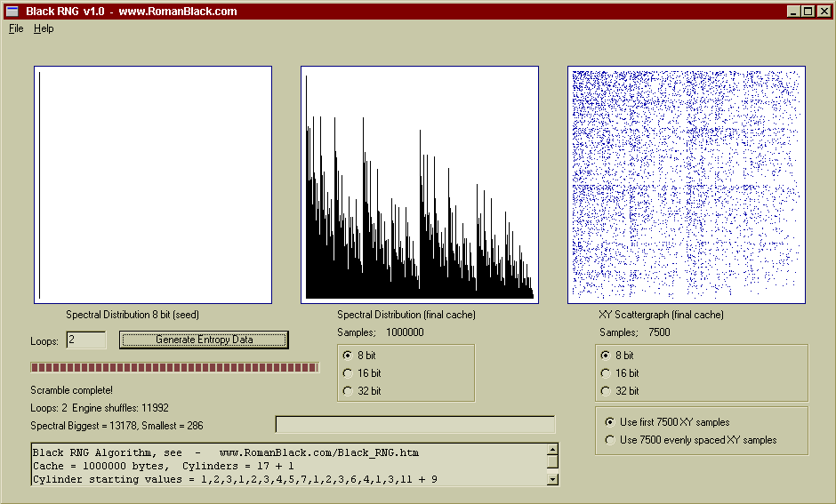Image resolution: width=836 pixels, height=504 pixels.
Task: Select 16 bit for Spectral Distribution
Action: click(347, 373)
